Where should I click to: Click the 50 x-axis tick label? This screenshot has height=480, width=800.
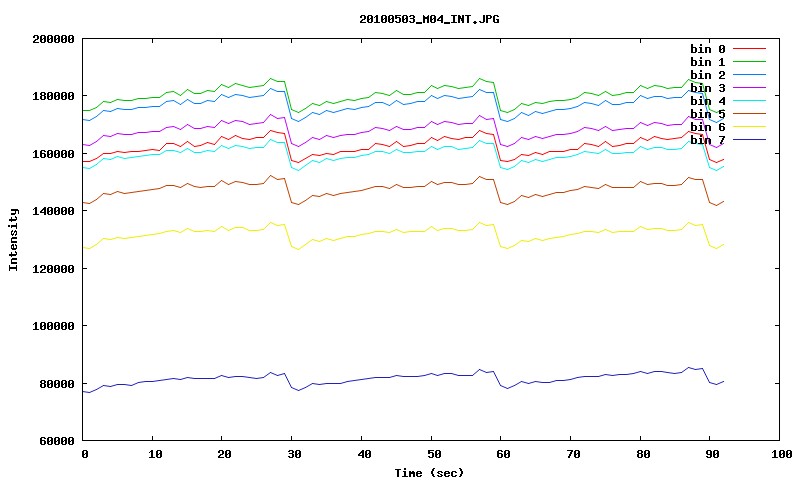coord(434,454)
